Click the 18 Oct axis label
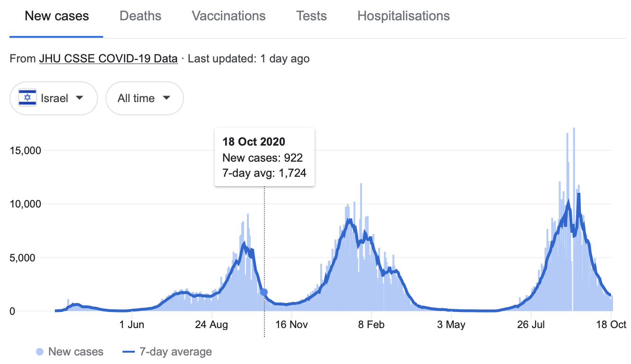This screenshot has width=631, height=364. [611, 325]
